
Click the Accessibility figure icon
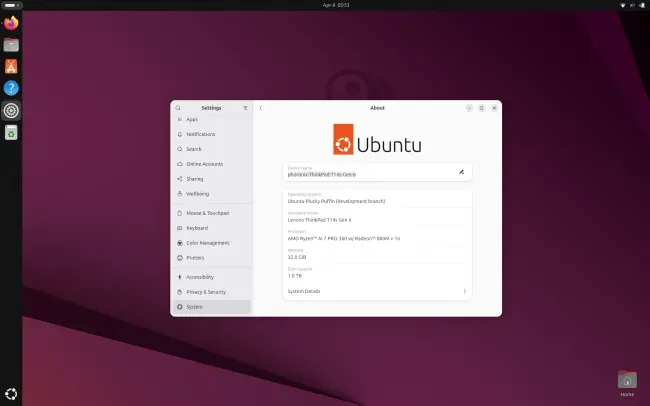coord(179,277)
